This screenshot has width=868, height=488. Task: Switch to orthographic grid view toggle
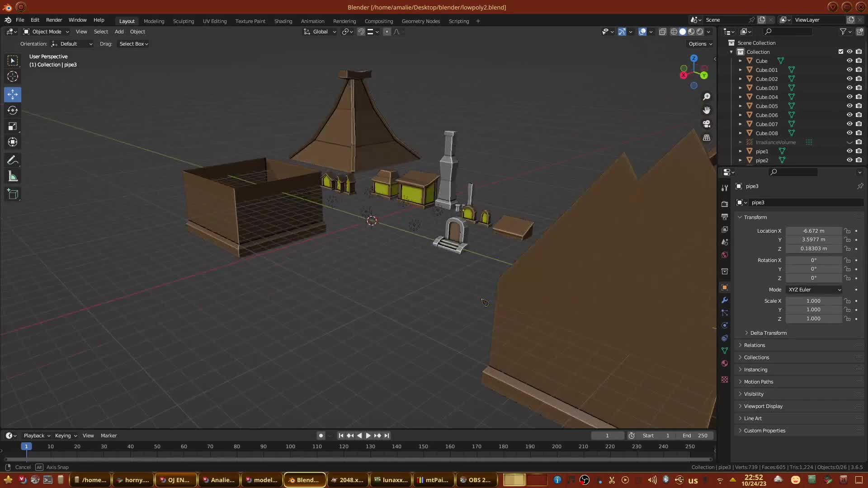click(x=707, y=137)
